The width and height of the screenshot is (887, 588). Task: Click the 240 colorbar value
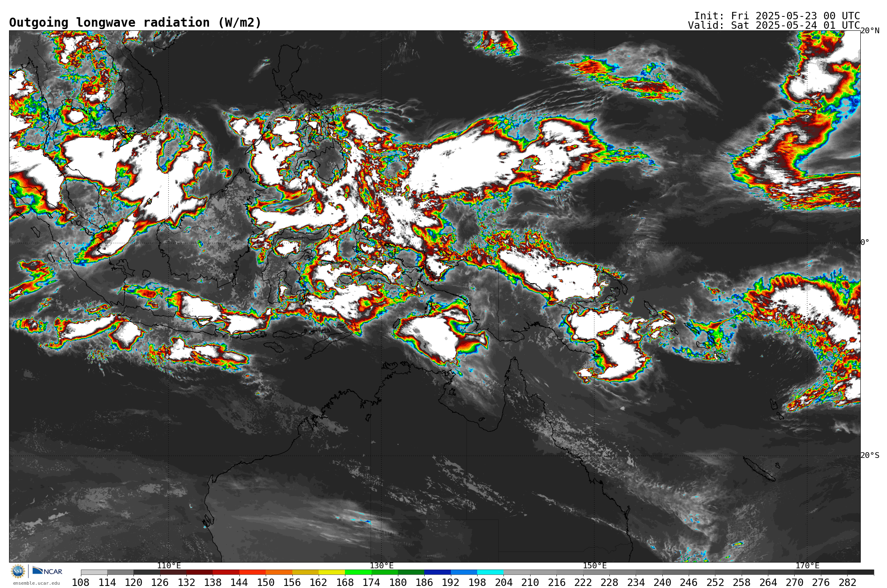662,582
